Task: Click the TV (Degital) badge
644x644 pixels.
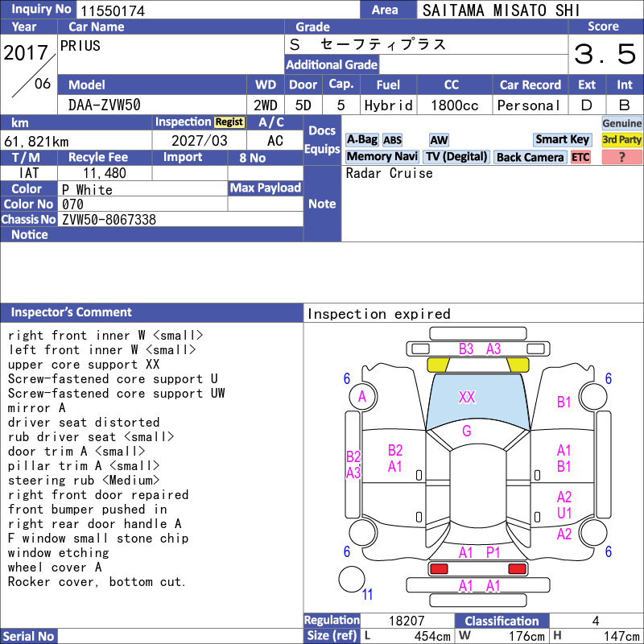Action: [456, 157]
